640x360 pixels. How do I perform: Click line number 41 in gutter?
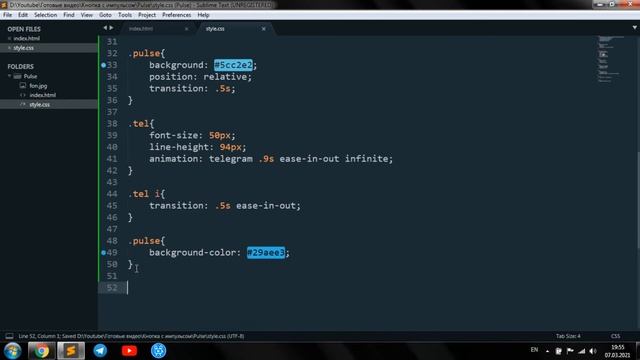(x=112, y=159)
